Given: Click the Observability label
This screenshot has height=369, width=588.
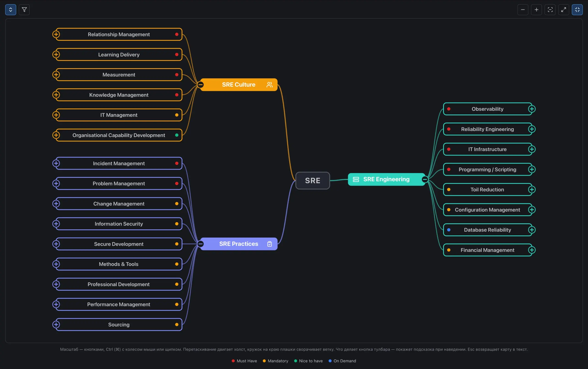Looking at the screenshot, I should [487, 109].
